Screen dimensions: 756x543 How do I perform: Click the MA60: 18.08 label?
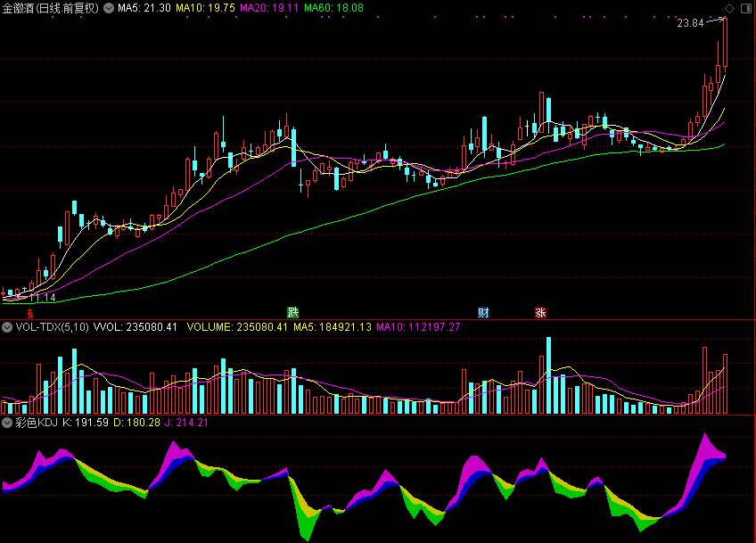point(333,8)
